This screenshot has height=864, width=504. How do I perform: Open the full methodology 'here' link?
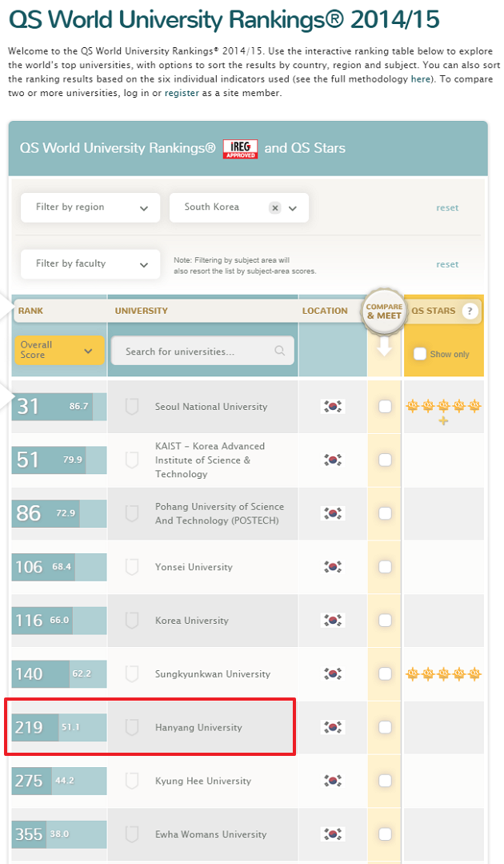(x=421, y=78)
